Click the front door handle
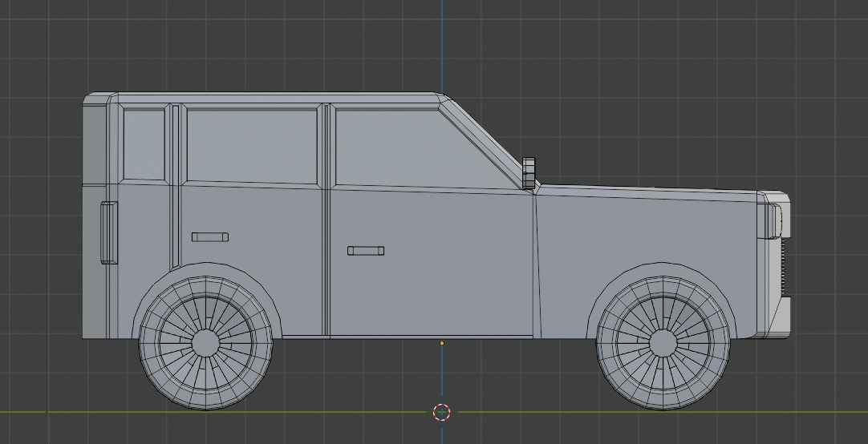Viewport: 868px width, 444px height. pos(365,251)
